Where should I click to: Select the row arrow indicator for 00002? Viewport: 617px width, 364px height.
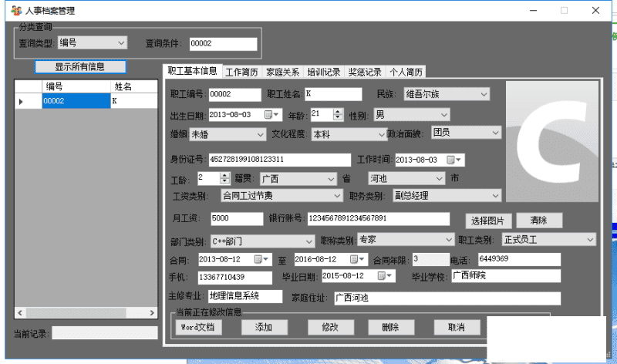pyautogui.click(x=21, y=102)
